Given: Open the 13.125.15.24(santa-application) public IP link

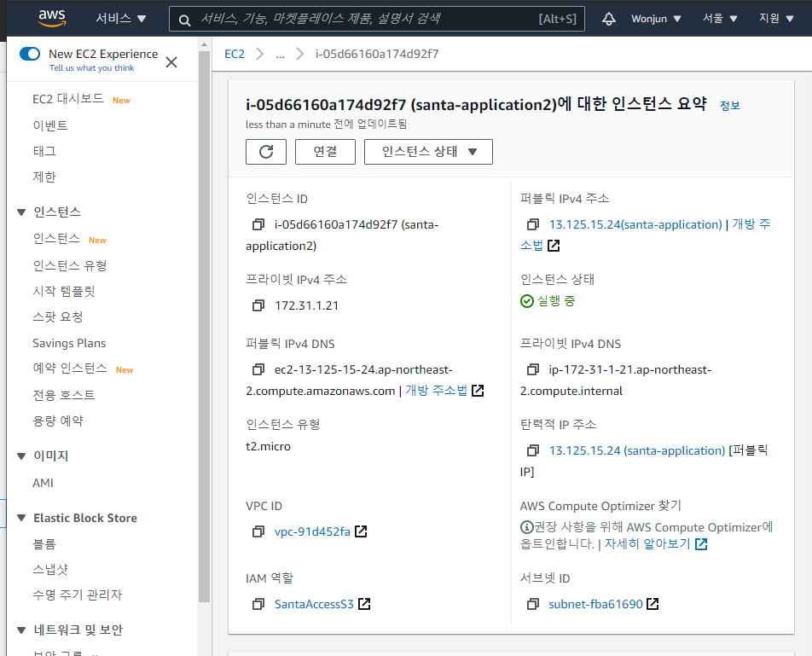Looking at the screenshot, I should [x=635, y=224].
